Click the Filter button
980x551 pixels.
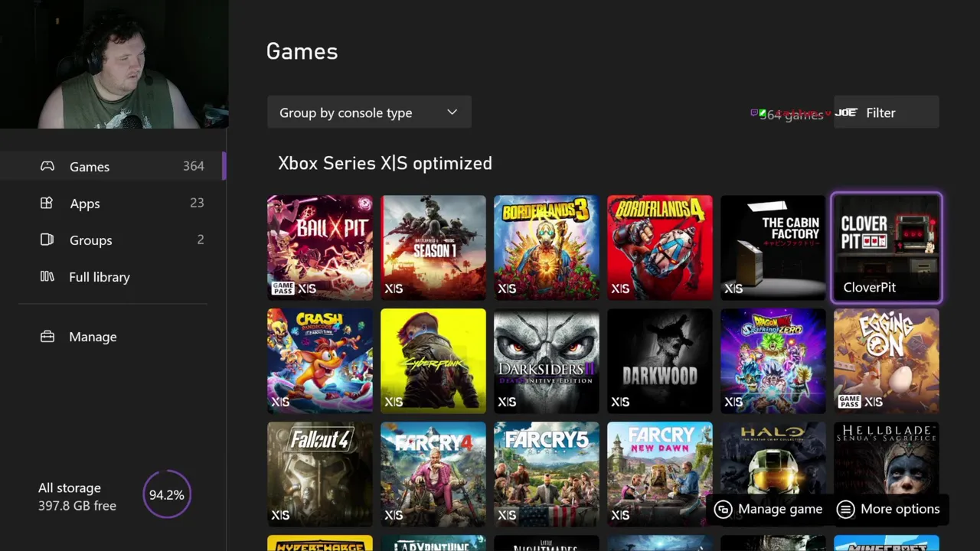(x=886, y=112)
